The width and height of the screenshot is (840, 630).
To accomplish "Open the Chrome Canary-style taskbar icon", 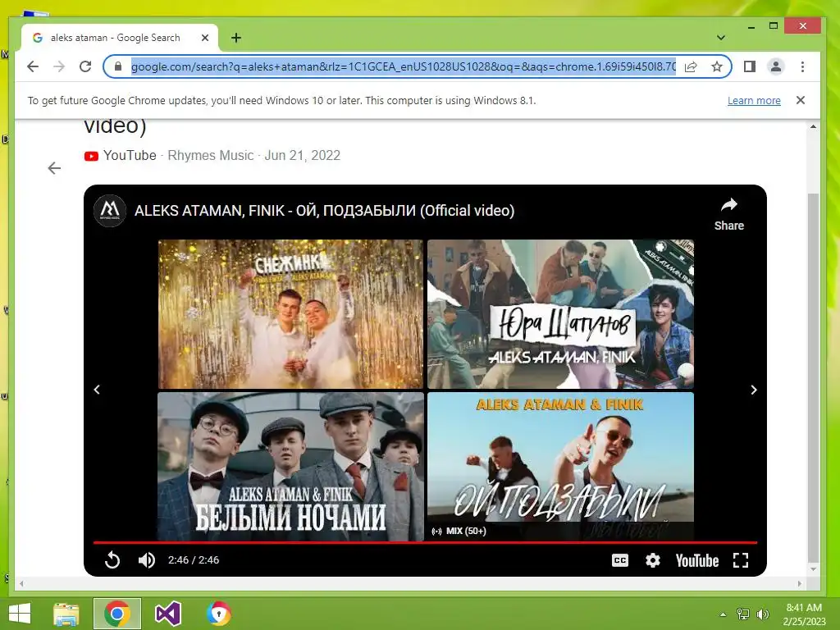I will pos(219,614).
